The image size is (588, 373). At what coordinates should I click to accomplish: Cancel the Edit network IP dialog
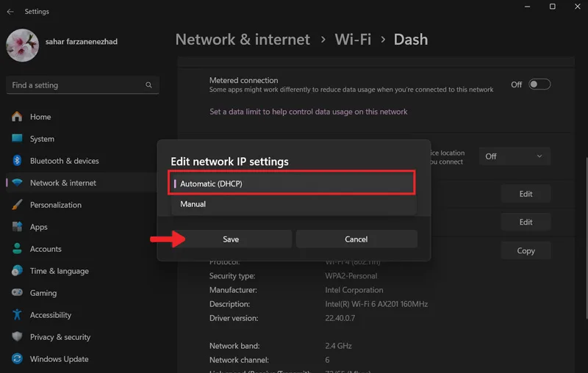pyautogui.click(x=356, y=239)
